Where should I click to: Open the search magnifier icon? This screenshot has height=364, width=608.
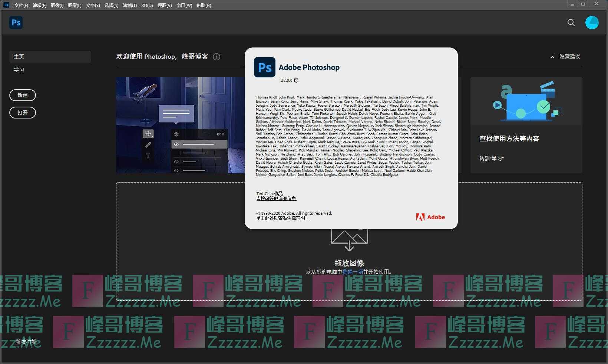coord(571,23)
